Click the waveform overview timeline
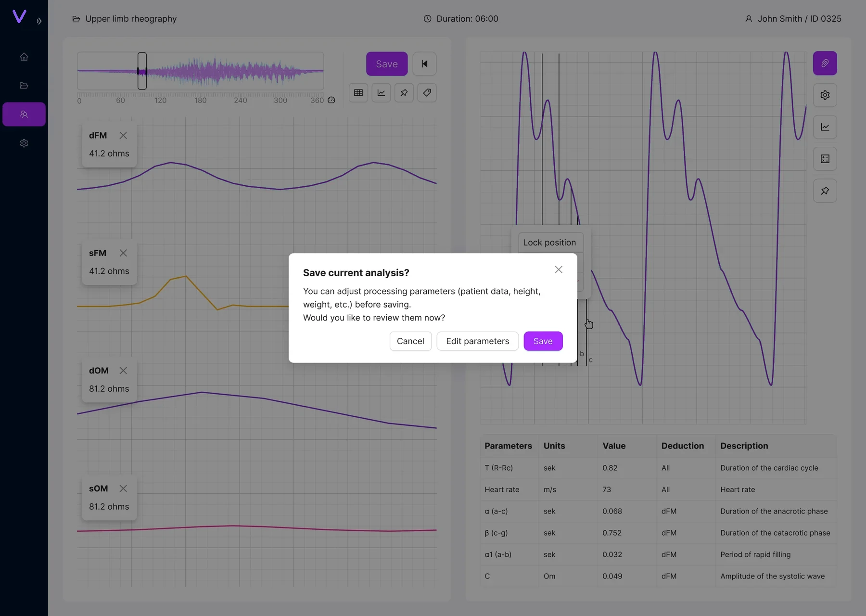This screenshot has width=866, height=616. (201, 71)
